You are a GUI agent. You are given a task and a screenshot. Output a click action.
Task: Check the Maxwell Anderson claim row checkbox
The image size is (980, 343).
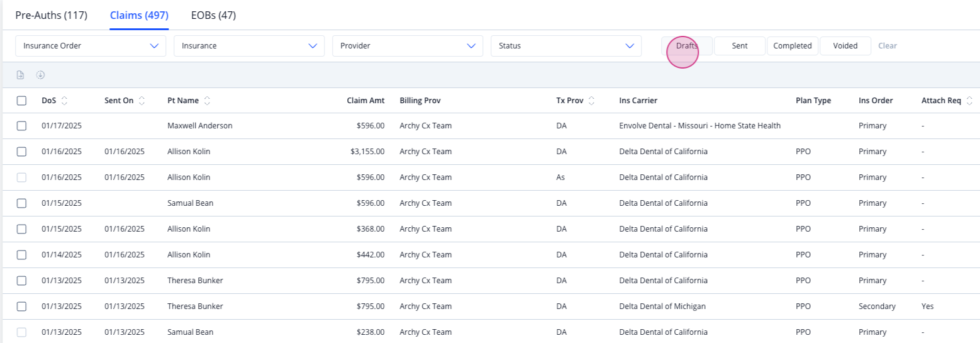pyautogui.click(x=21, y=126)
